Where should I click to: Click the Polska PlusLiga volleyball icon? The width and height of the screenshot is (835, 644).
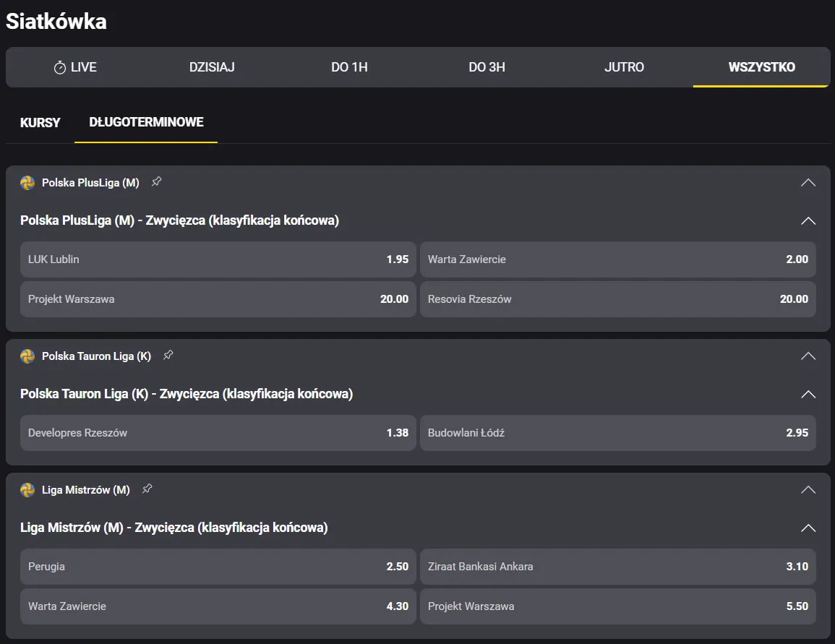pyautogui.click(x=27, y=183)
